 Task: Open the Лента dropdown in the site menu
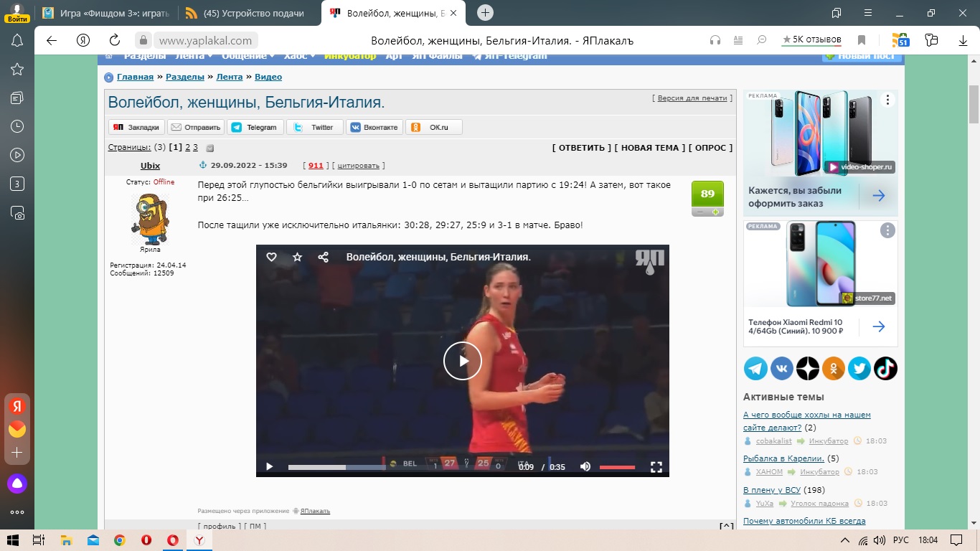pyautogui.click(x=193, y=56)
